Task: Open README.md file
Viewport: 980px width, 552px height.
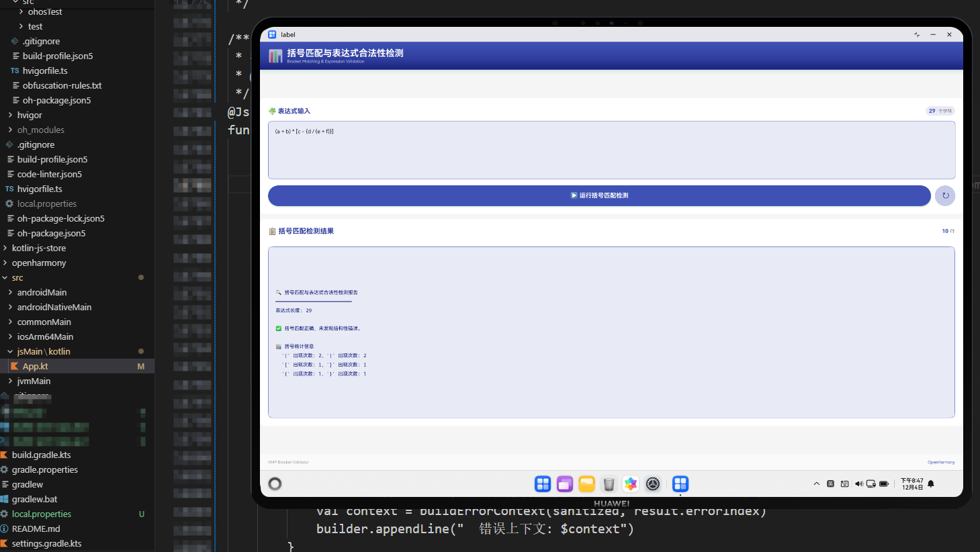Action: point(36,528)
